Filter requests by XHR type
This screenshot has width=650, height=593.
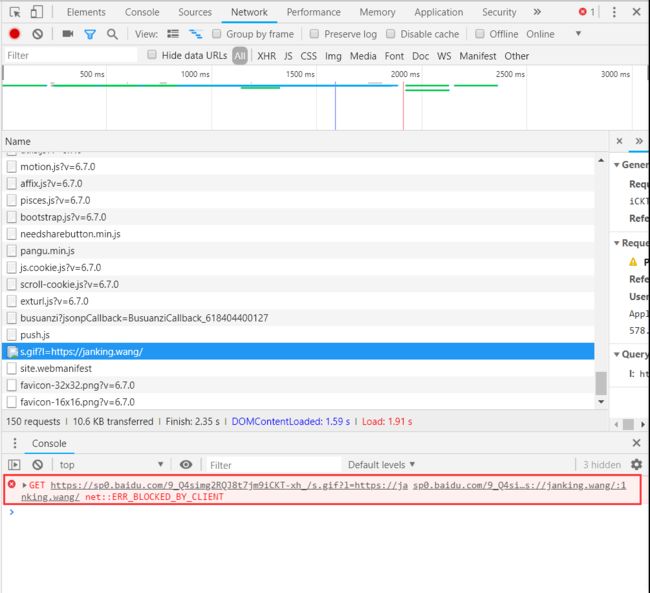267,56
